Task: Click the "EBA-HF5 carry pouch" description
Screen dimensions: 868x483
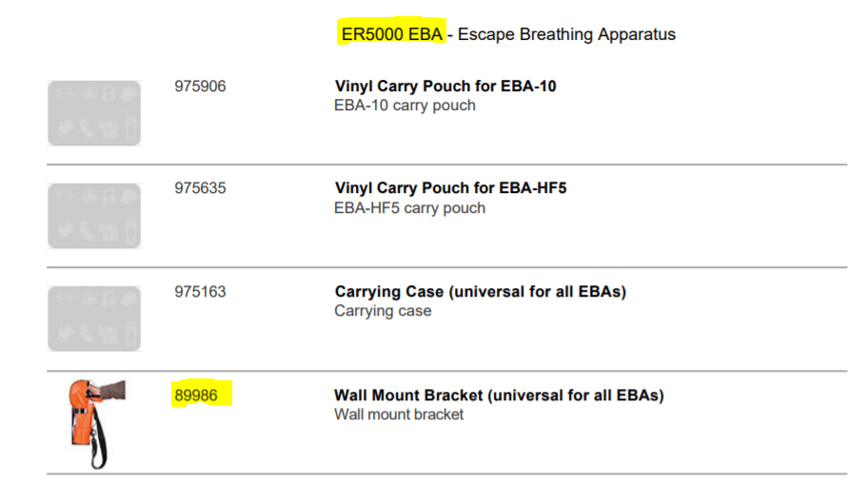Action: (x=409, y=208)
